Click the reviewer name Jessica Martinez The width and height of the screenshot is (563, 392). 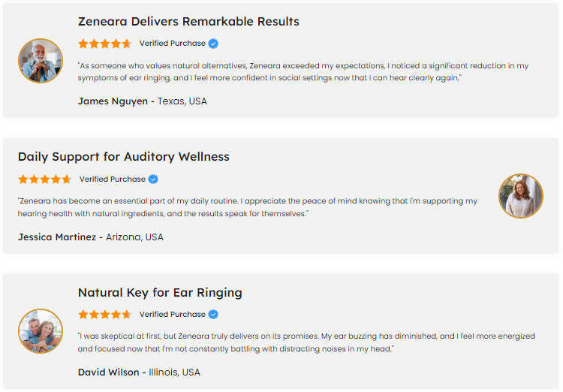tap(57, 237)
